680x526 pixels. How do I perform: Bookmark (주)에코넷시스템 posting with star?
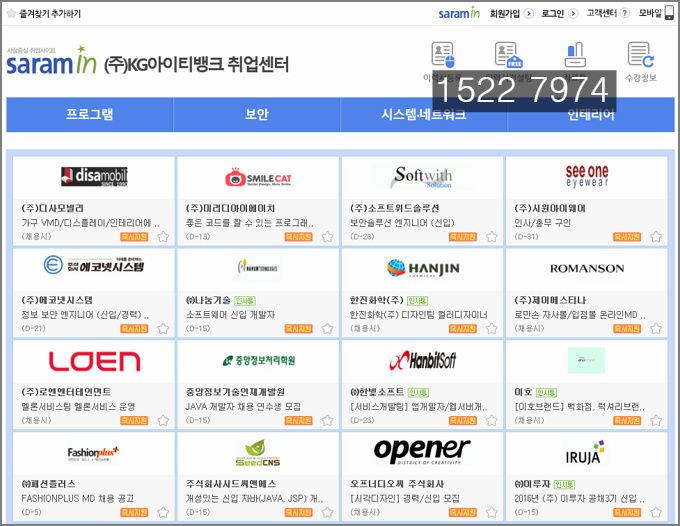point(163,329)
